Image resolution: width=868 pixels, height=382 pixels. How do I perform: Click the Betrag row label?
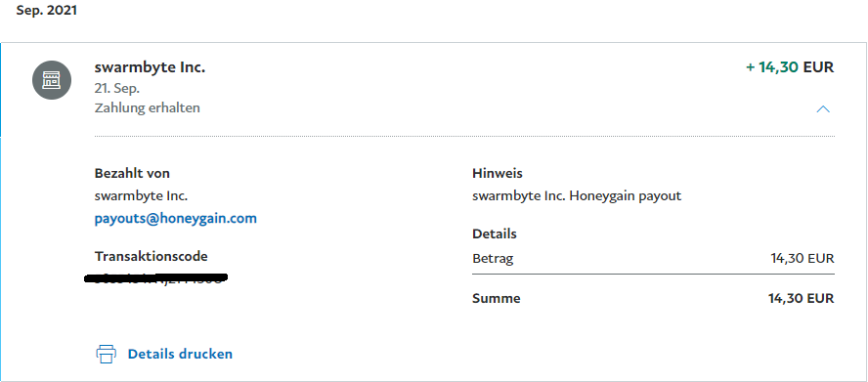pyautogui.click(x=493, y=259)
